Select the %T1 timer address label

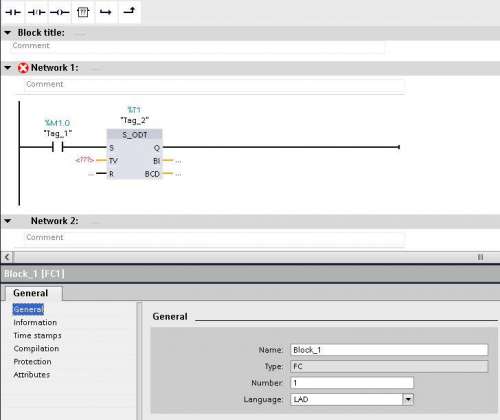coord(134,110)
